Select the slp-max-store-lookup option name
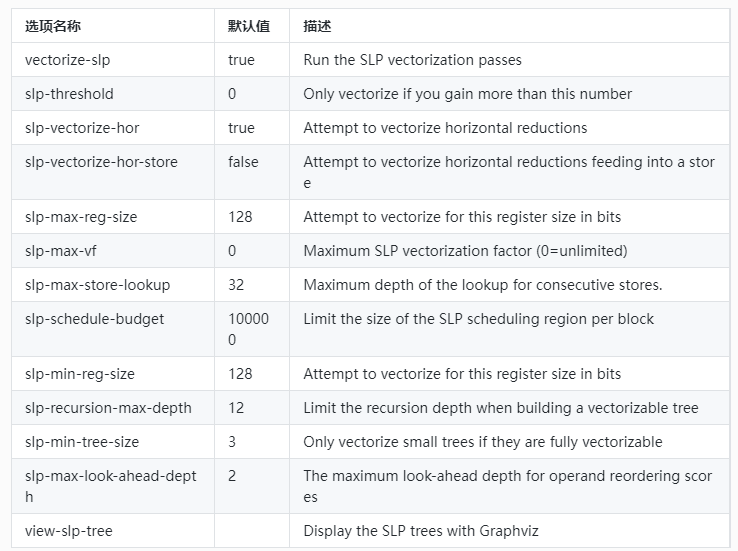 click(x=97, y=285)
